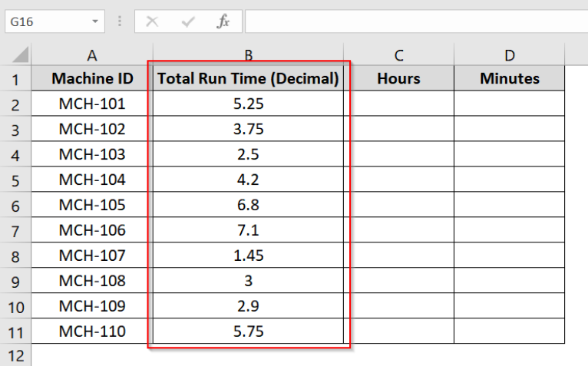The image size is (588, 366).
Task: Select cell containing MCH-109
Action: click(x=92, y=306)
